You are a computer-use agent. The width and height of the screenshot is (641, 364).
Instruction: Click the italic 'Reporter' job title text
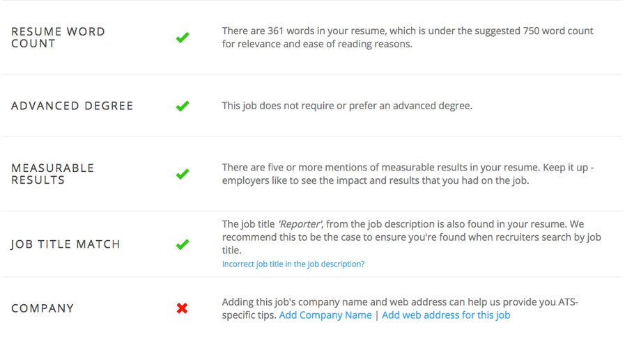pyautogui.click(x=300, y=224)
